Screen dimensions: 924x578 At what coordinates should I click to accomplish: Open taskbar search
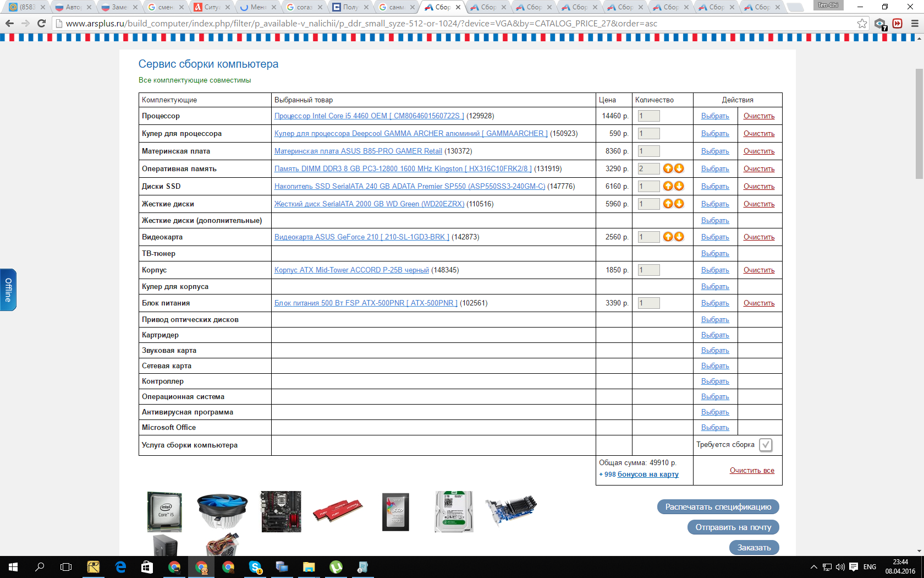40,567
